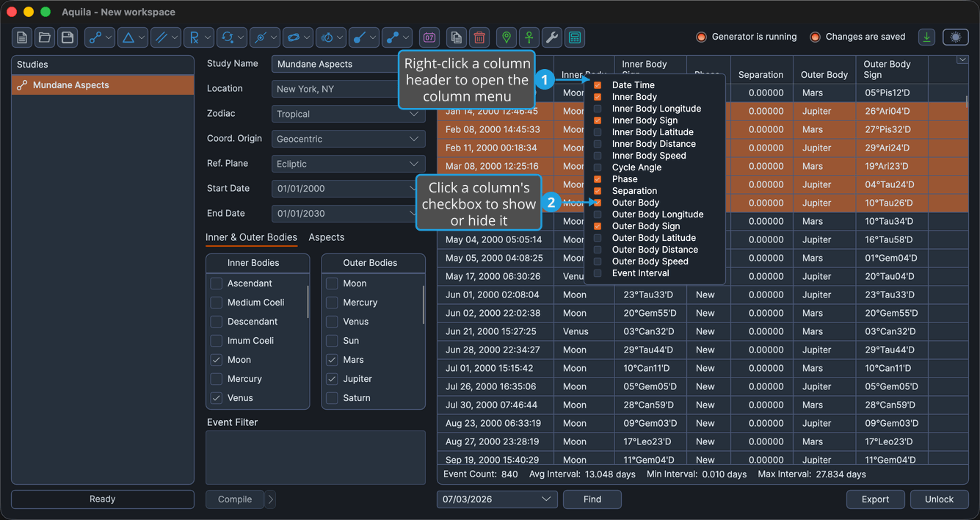
Task: Open the triangle pattern study tool
Action: 133,37
